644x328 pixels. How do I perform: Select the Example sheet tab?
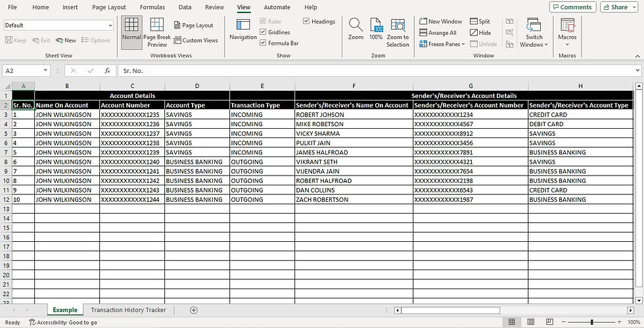[x=65, y=310]
